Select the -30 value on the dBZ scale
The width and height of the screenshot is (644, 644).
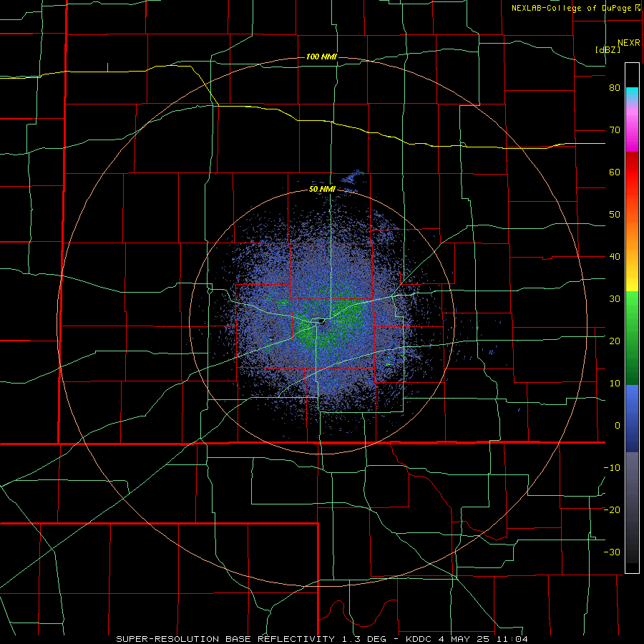[x=612, y=552]
